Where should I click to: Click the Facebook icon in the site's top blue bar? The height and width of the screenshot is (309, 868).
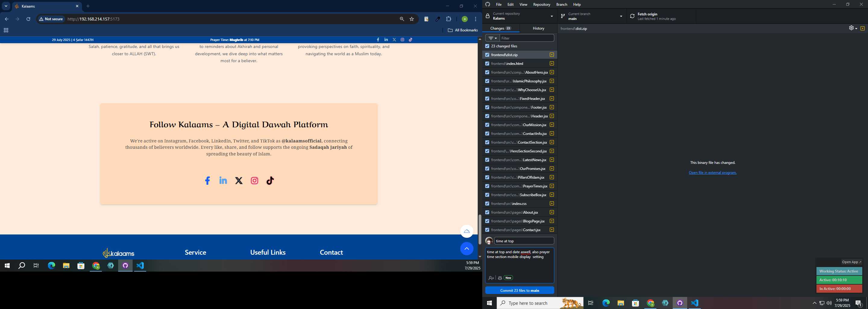click(x=378, y=40)
